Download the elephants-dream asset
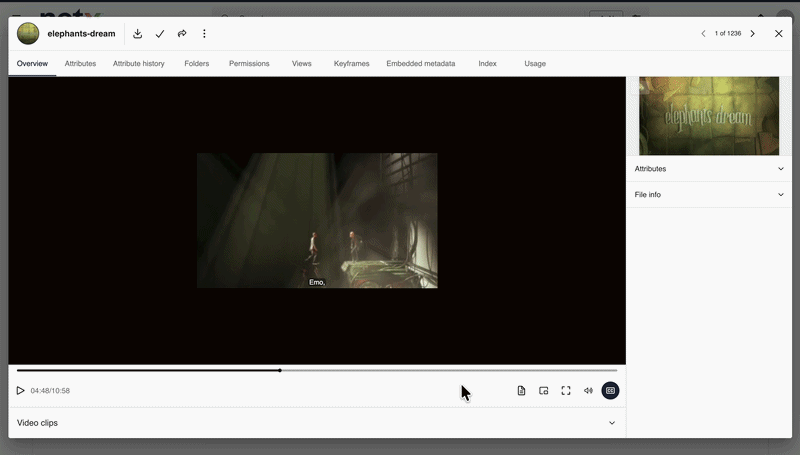Screen dimensions: 800x455 pos(137,34)
